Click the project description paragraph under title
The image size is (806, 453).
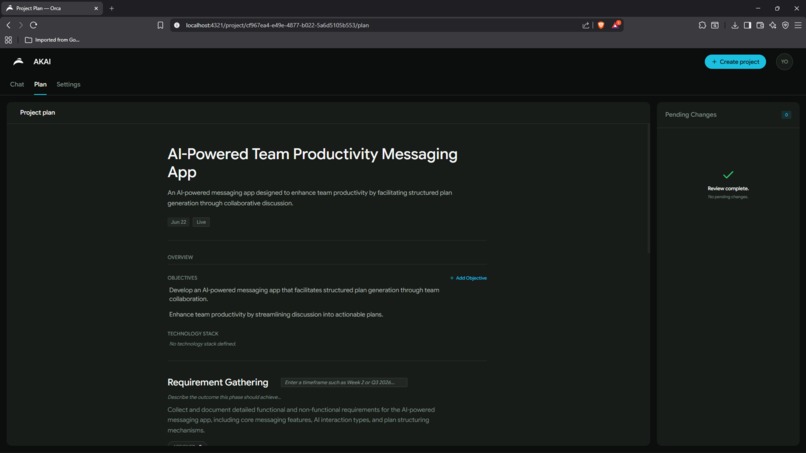click(x=309, y=198)
